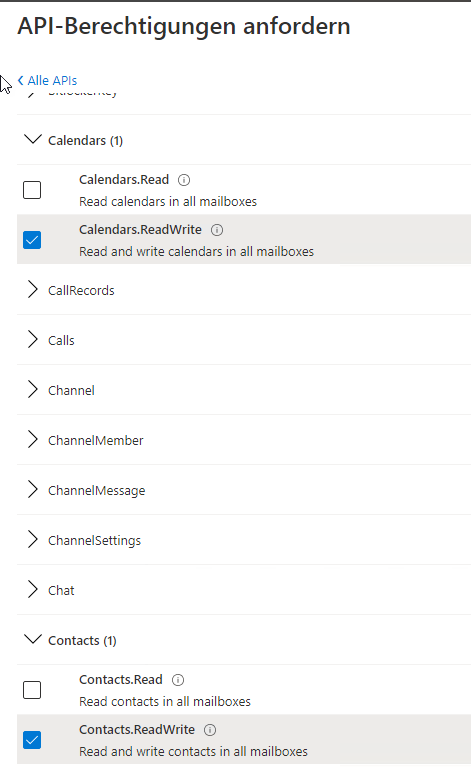Viewport: 471px width, 769px height.
Task: Click the Contacts (1) group heading
Action: pyautogui.click(x=82, y=641)
